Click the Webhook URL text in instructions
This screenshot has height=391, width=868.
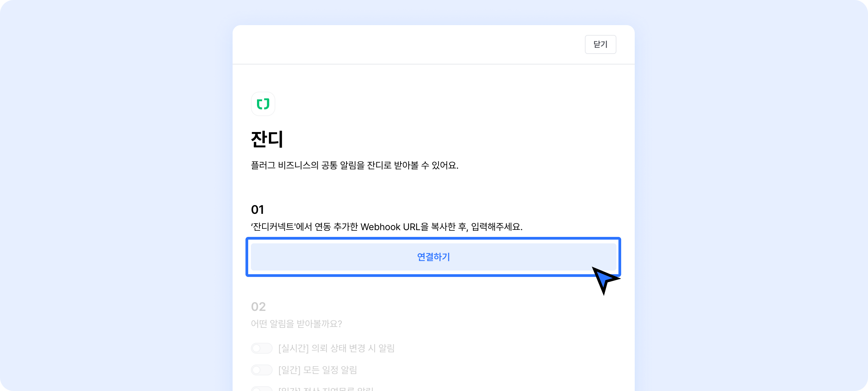click(390, 227)
